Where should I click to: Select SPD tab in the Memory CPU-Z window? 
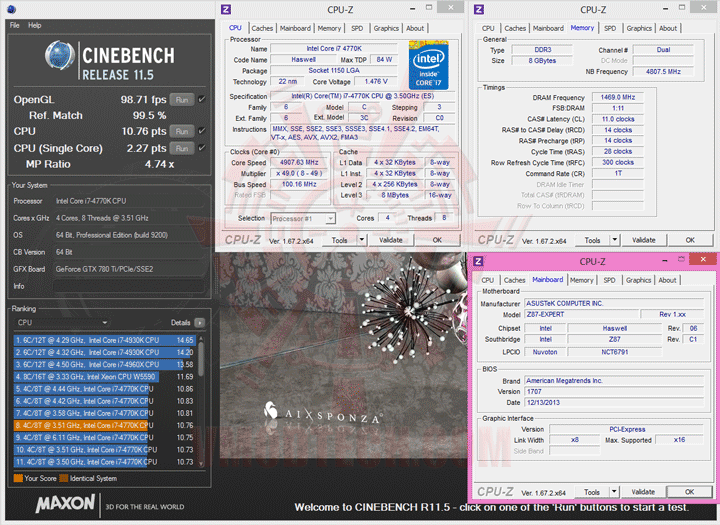(610, 28)
